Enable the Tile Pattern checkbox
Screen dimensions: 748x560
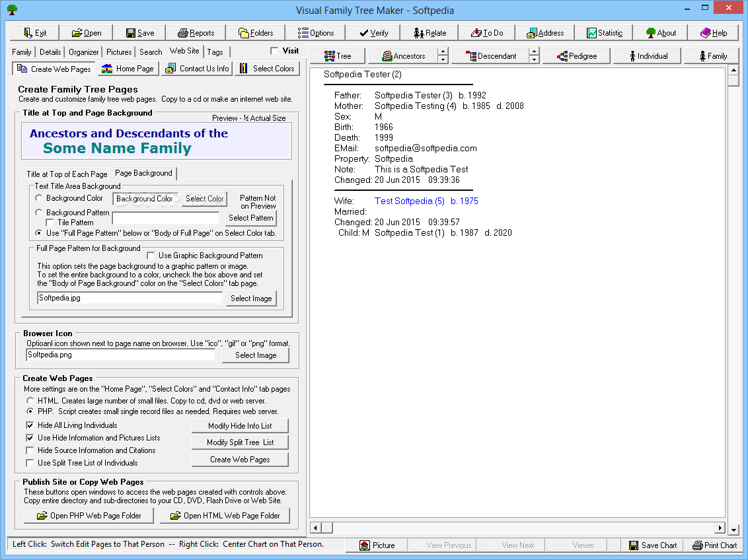click(x=50, y=223)
